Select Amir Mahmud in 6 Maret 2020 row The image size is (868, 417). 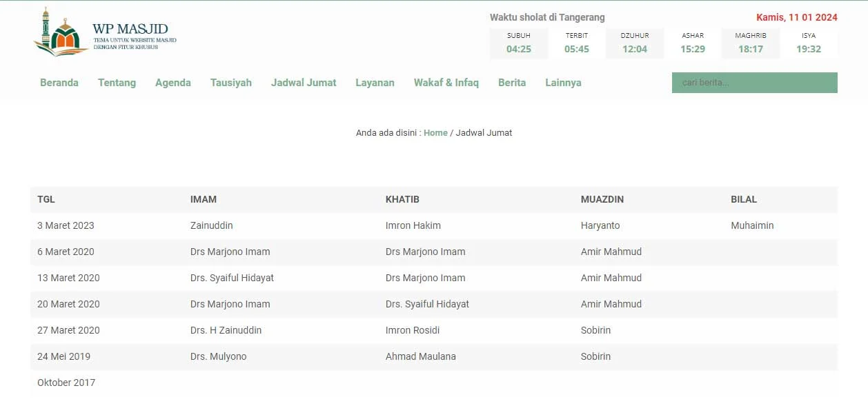click(611, 252)
